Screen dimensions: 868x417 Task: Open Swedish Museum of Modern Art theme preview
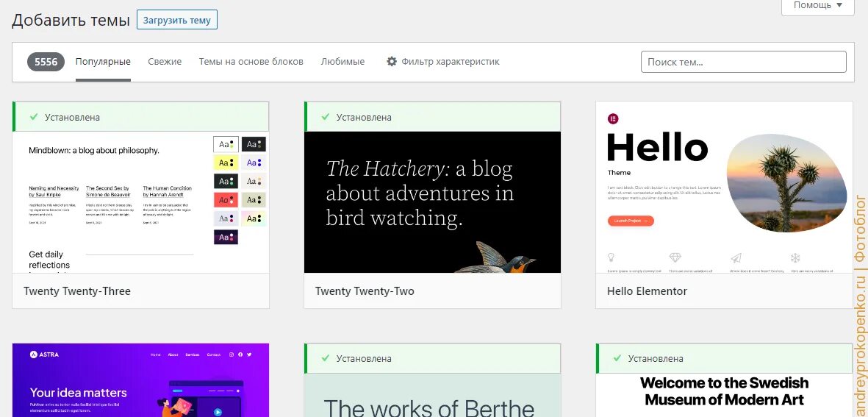[724, 395]
